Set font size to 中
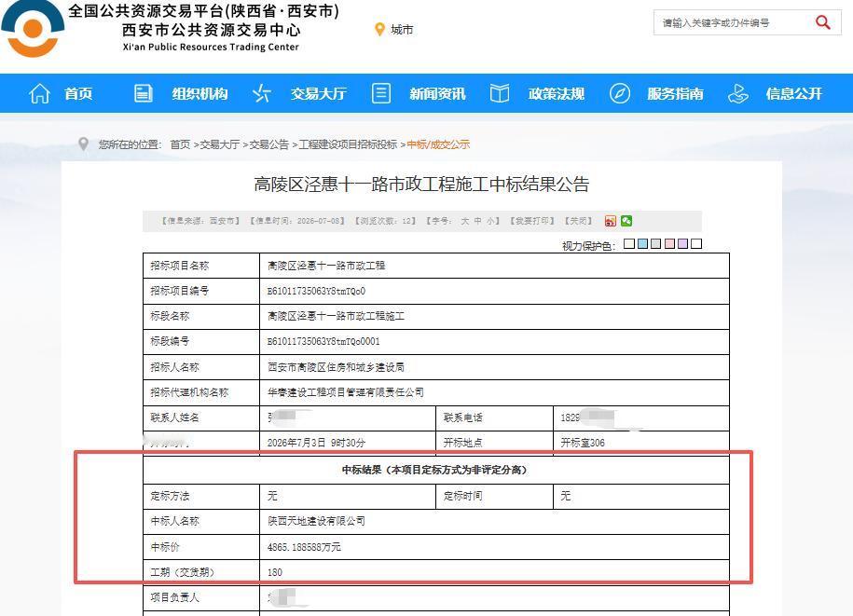The height and width of the screenshot is (616, 853). pos(477,221)
